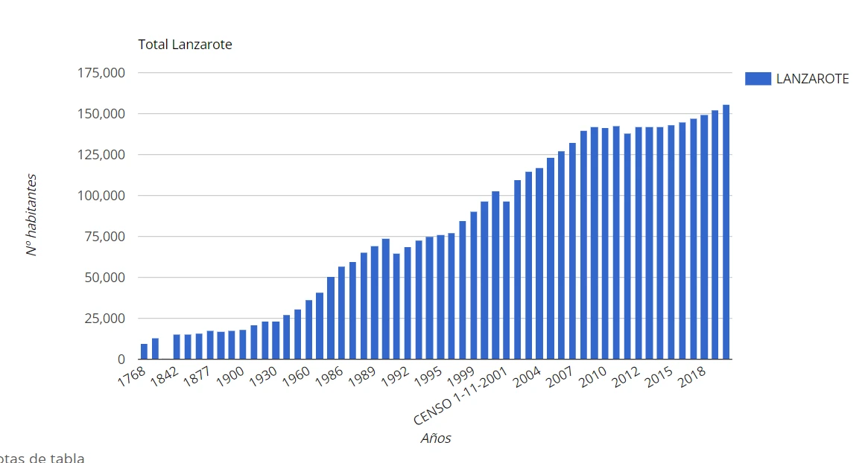Open the 'notas de tabla' text below chart
Screen dimensions: 868x463
(41, 458)
